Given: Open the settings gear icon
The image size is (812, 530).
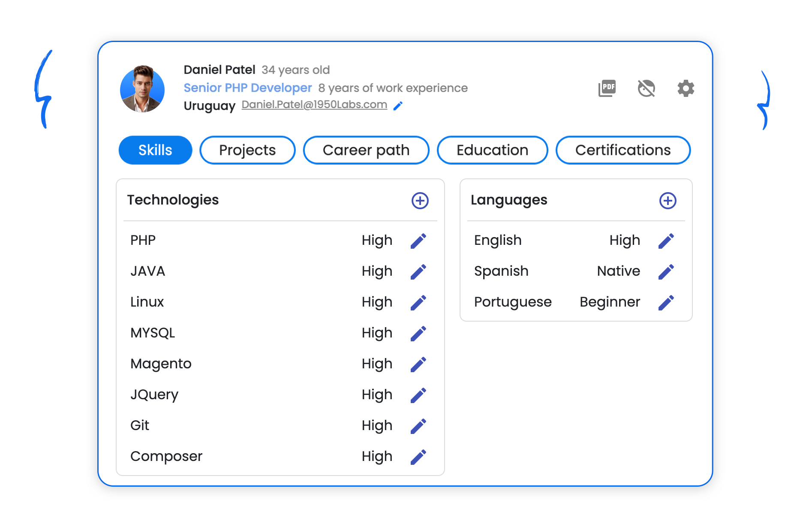Looking at the screenshot, I should tap(686, 88).
